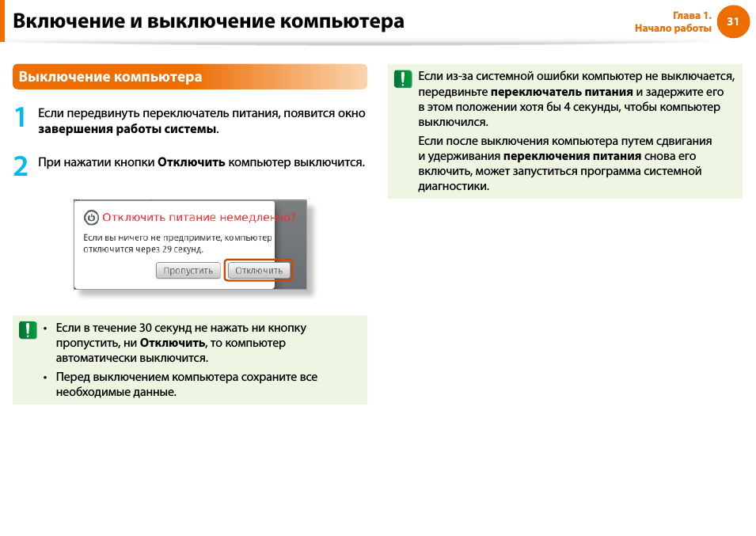Click the orange vertical bar left of the page title
Screen dimensions: 756x536
pyautogui.click(x=2, y=21)
